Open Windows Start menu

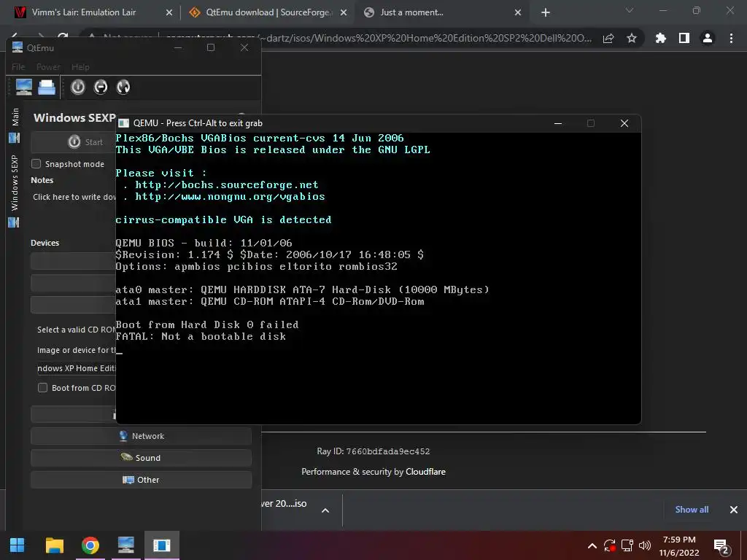(x=18, y=545)
